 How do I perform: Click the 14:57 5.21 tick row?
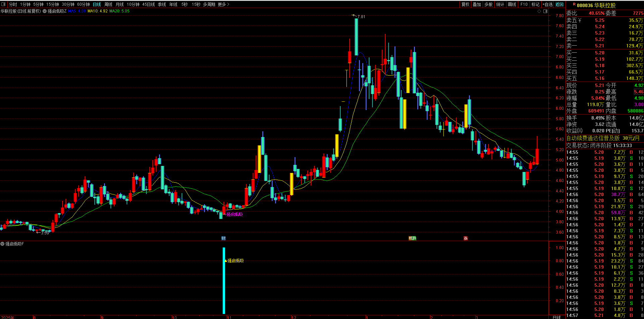(x=605, y=315)
